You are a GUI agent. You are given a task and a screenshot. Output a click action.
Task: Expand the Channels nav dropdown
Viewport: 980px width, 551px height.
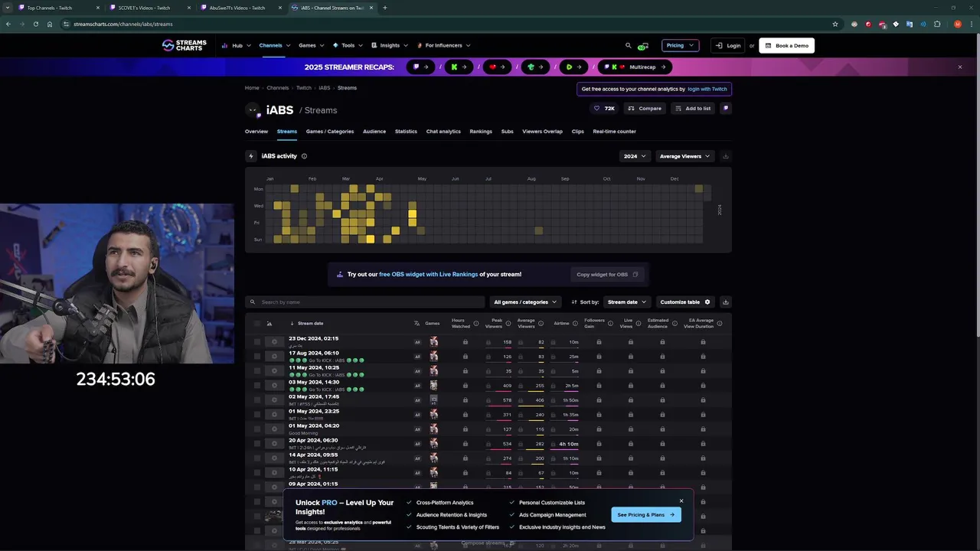point(274,45)
